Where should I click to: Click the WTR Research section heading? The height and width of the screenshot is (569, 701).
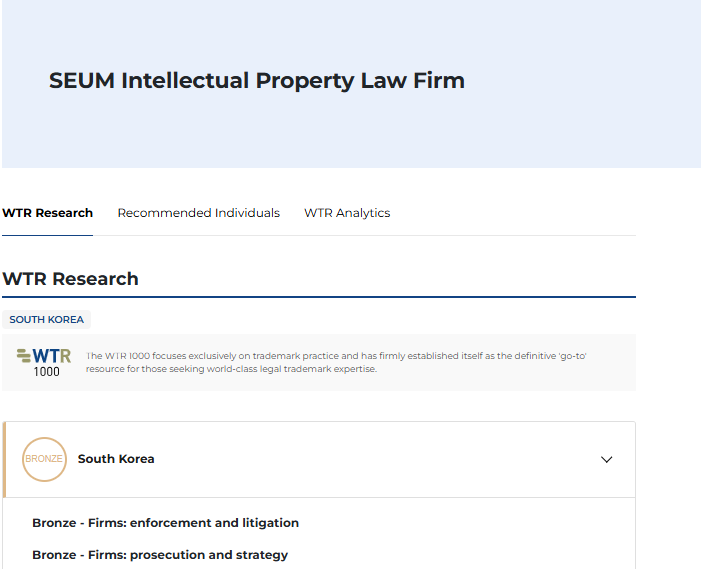[70, 279]
